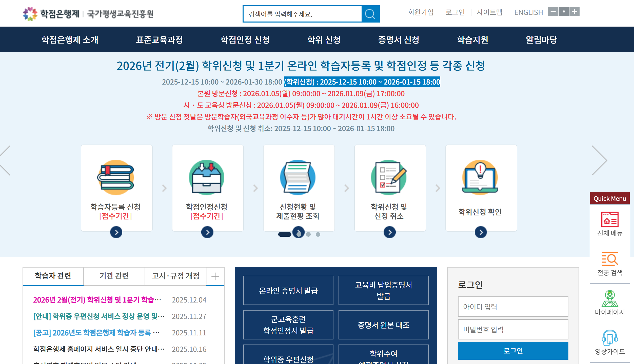Click the 아이디 입력 field
The width and height of the screenshot is (634, 364).
click(513, 307)
